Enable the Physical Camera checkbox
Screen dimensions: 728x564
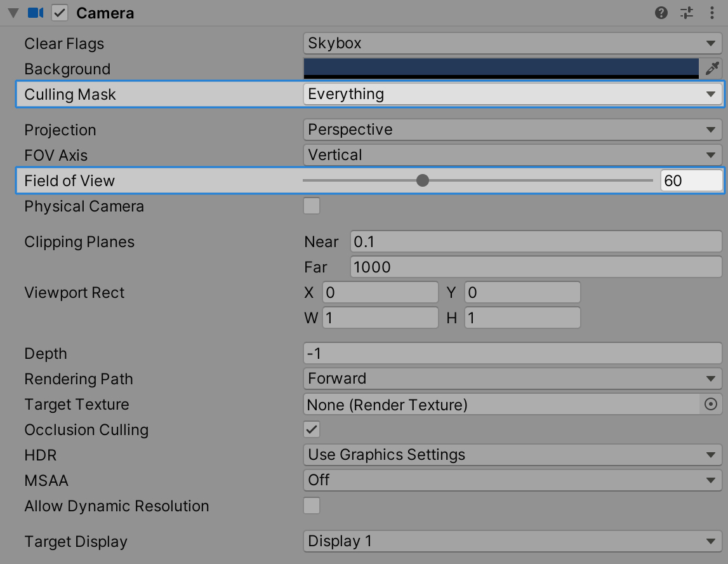[312, 206]
